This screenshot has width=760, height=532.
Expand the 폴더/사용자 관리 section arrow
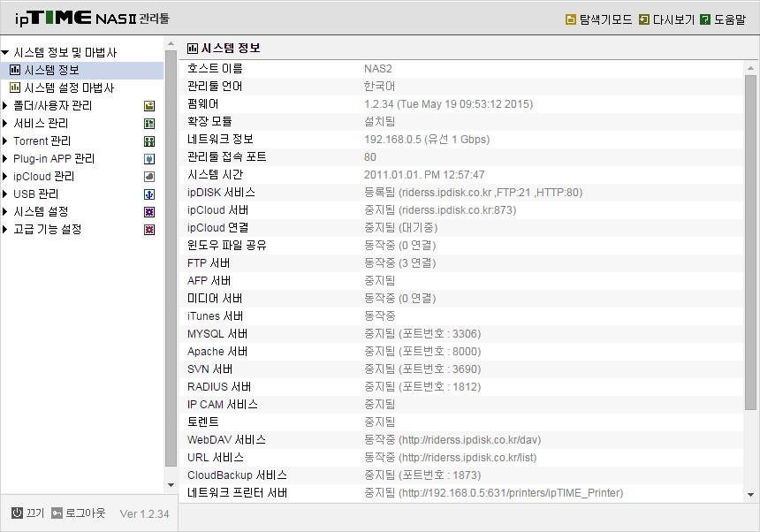pyautogui.click(x=4, y=106)
